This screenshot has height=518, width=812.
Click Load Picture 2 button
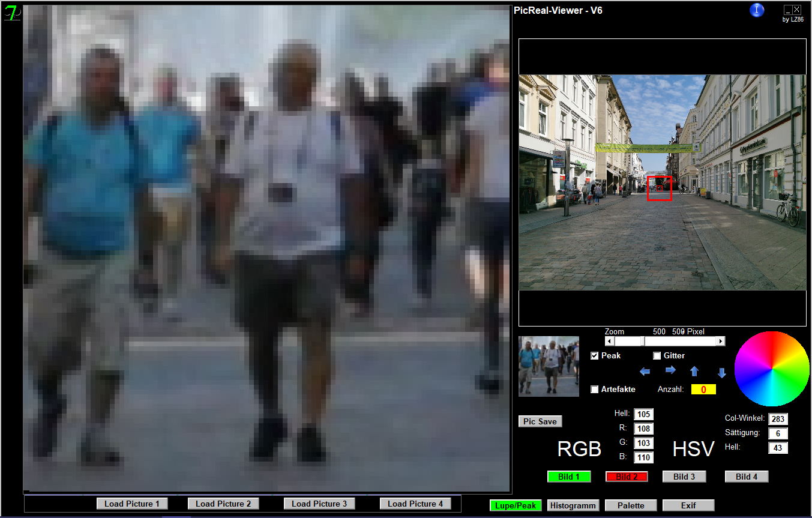[x=223, y=504]
